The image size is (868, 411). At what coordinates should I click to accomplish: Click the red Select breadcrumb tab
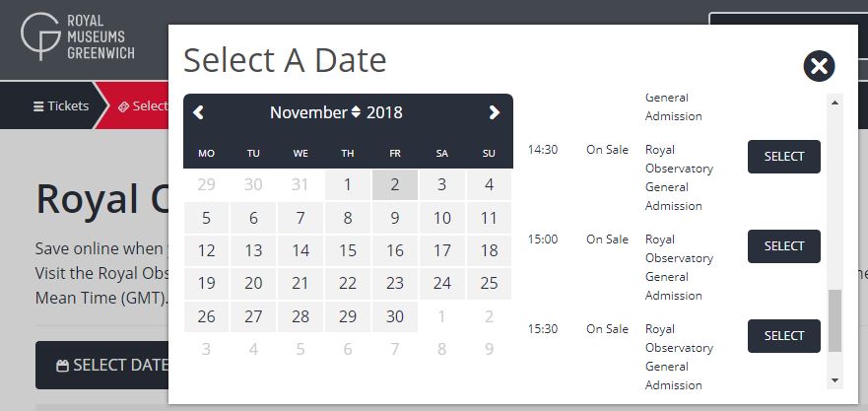pyautogui.click(x=143, y=106)
